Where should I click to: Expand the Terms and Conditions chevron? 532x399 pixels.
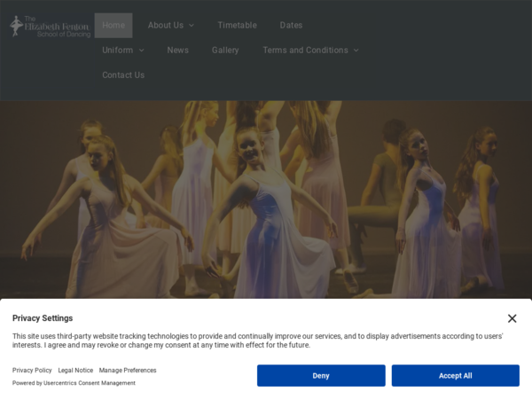pyautogui.click(x=356, y=51)
